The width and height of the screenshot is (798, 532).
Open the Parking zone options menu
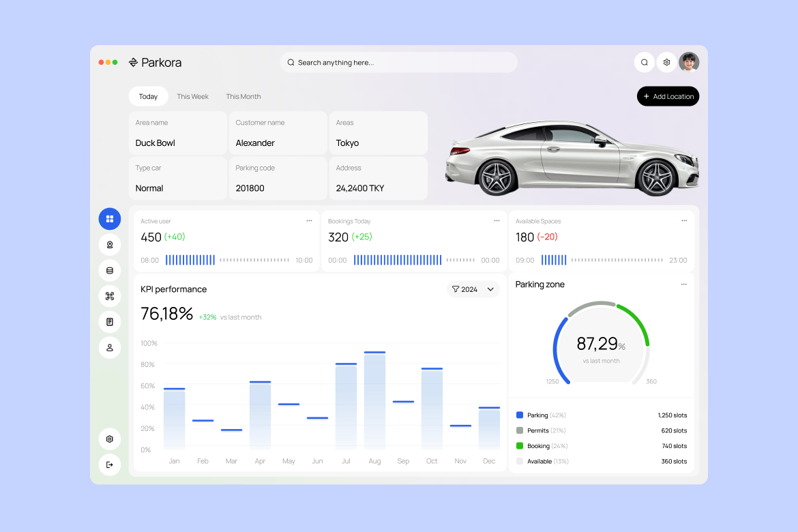[684, 284]
